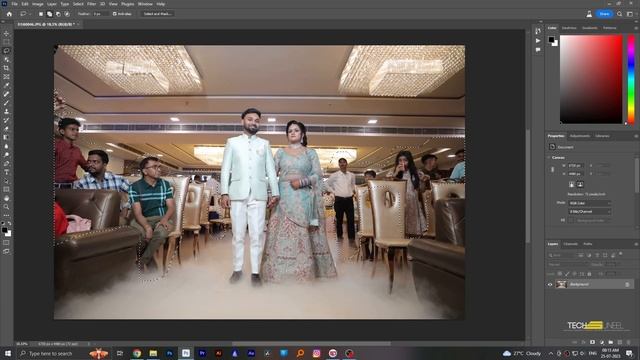Image resolution: width=640 pixels, height=360 pixels.
Task: Click the Share button
Action: click(604, 14)
